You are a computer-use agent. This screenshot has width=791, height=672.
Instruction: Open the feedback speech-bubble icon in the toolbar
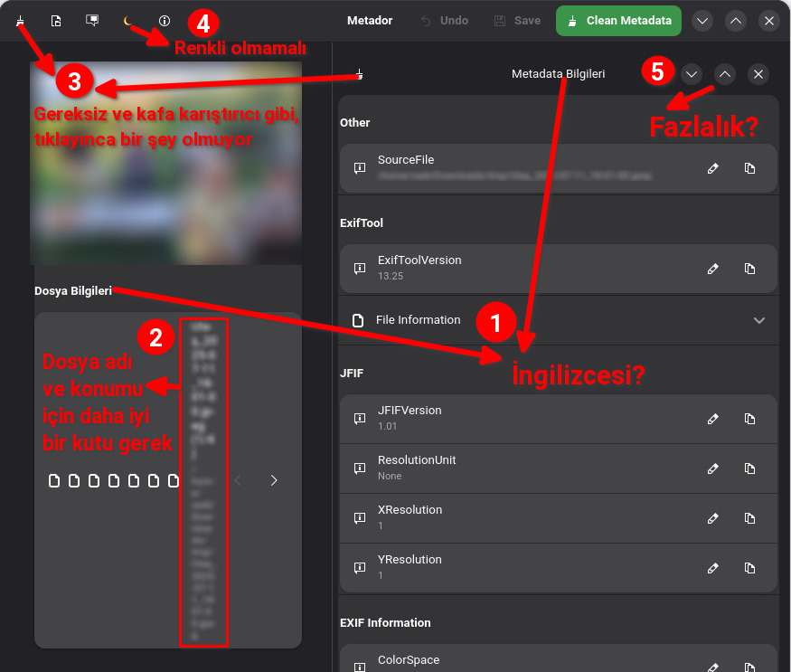(x=91, y=20)
